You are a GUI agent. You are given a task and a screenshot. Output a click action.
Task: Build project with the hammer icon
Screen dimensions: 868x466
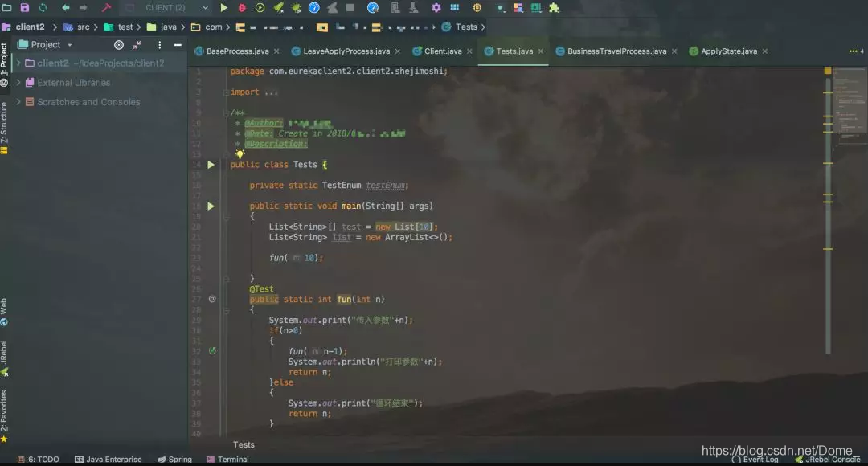point(106,8)
